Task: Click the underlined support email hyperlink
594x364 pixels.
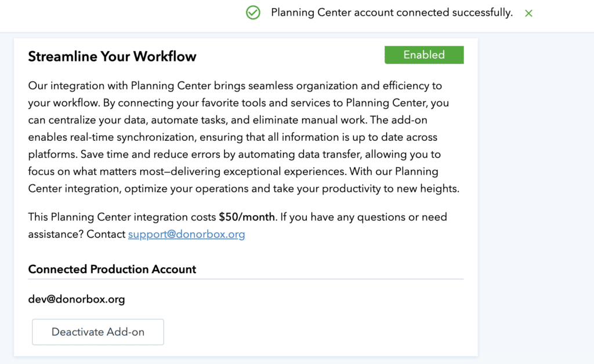Action: tap(186, 234)
